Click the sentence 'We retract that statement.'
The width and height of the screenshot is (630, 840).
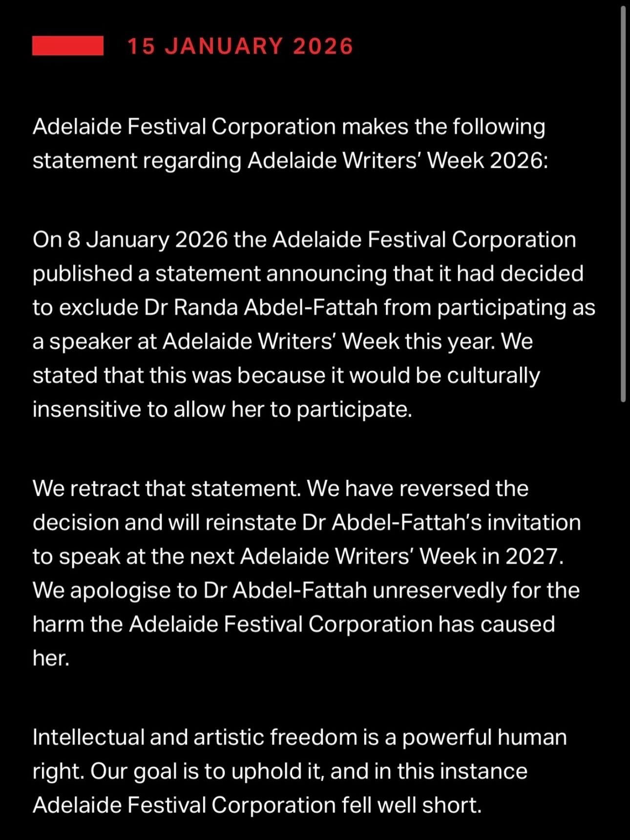[166, 488]
